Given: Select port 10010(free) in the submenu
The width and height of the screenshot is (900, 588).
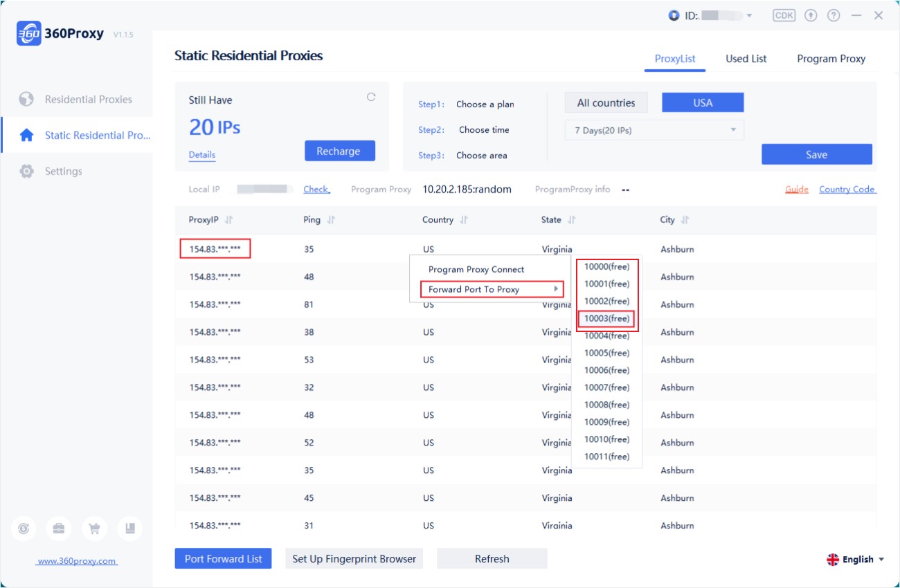Looking at the screenshot, I should (x=607, y=439).
